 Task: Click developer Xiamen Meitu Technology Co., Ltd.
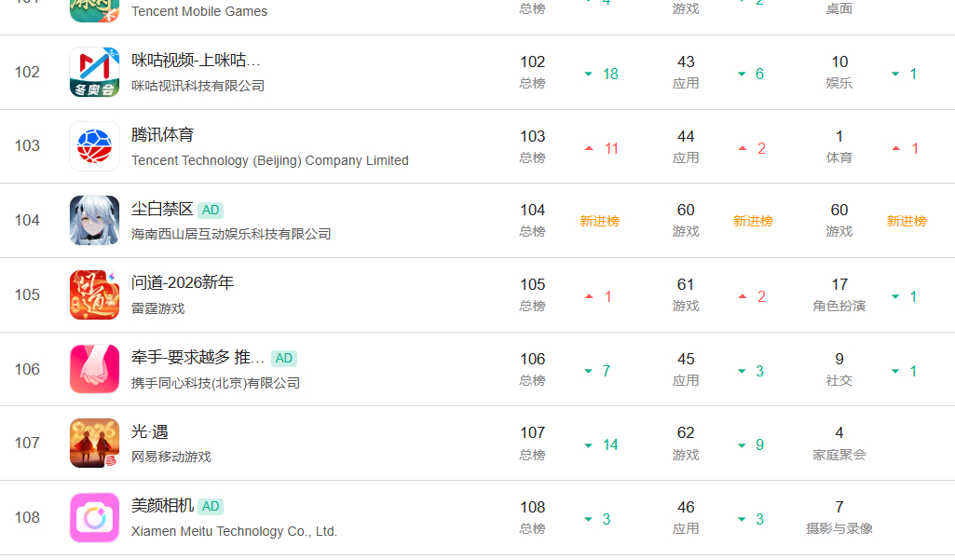(x=234, y=531)
